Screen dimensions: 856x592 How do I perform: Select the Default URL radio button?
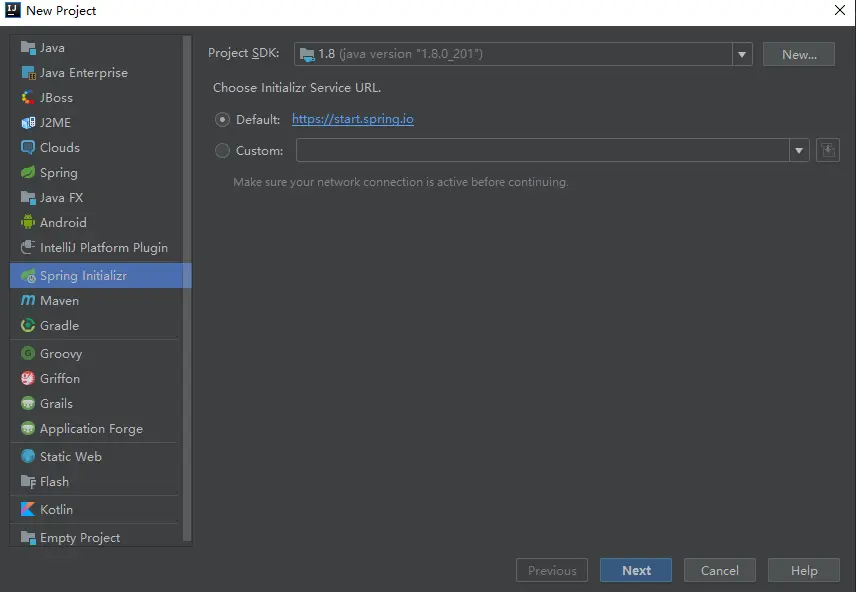222,120
